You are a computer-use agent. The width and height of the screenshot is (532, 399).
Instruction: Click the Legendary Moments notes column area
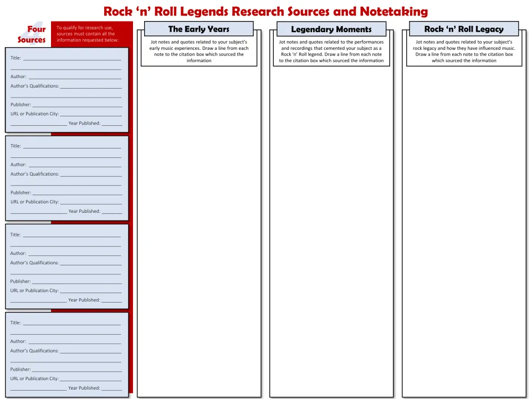[x=331, y=231]
